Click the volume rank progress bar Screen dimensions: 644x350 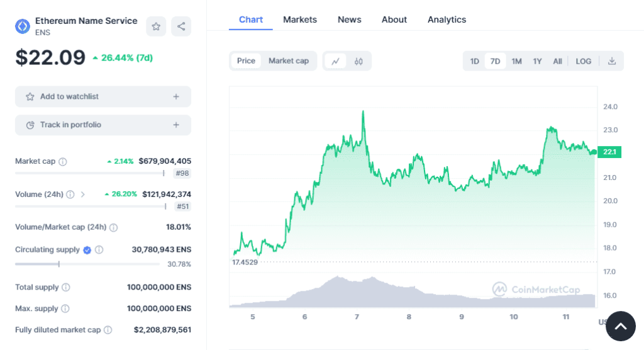91,206
